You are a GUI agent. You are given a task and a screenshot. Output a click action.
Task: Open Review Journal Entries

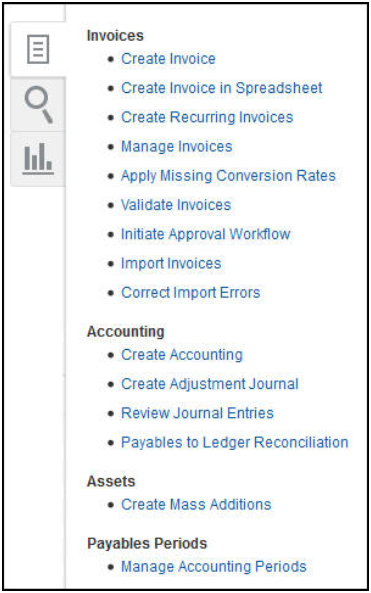197,413
